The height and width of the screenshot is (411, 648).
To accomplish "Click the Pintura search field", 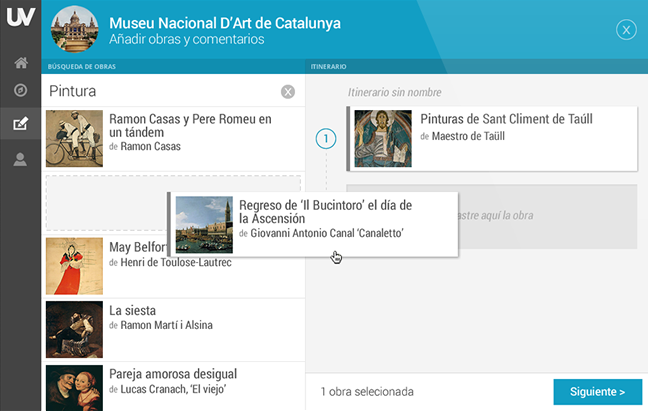I will (x=160, y=92).
